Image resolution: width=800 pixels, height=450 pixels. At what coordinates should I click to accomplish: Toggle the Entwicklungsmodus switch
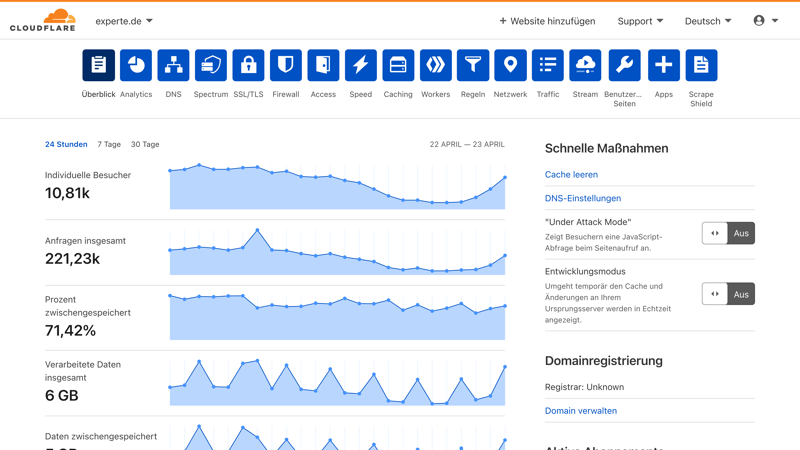[728, 294]
